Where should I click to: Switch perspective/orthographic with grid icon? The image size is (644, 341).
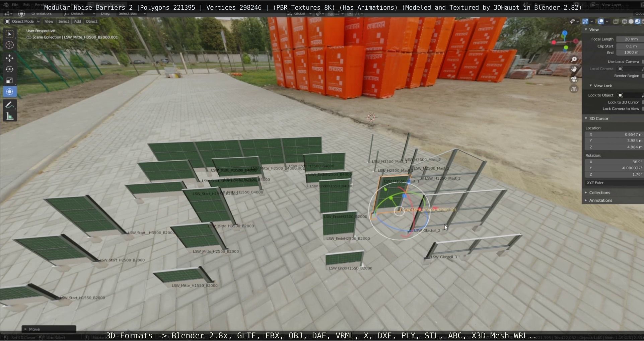[574, 89]
